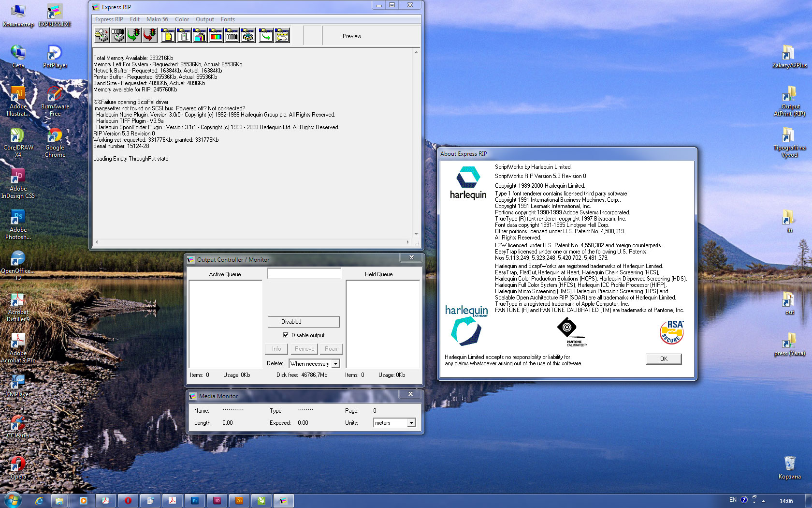Open the Page Setup Manager icon

click(168, 35)
